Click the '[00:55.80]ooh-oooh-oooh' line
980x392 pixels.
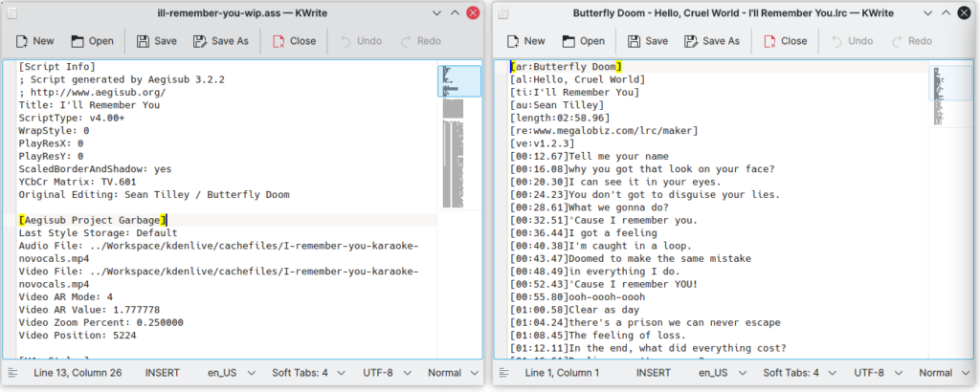coord(577,297)
